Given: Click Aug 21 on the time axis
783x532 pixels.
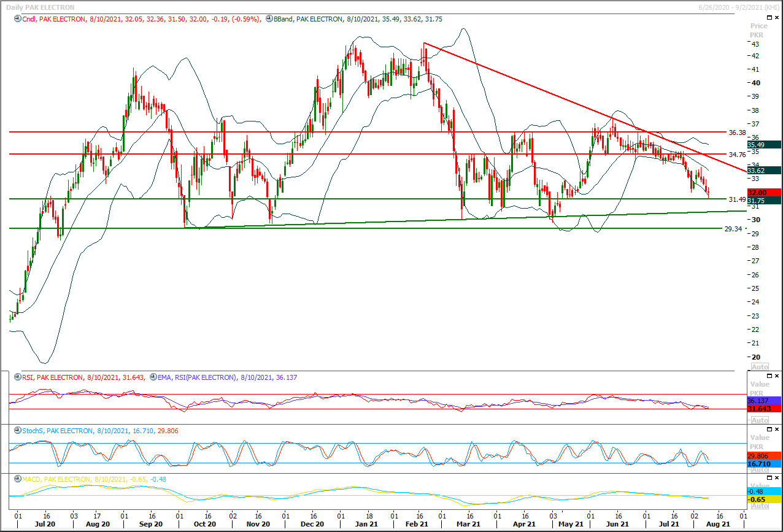Looking at the screenshot, I should pos(719,525).
